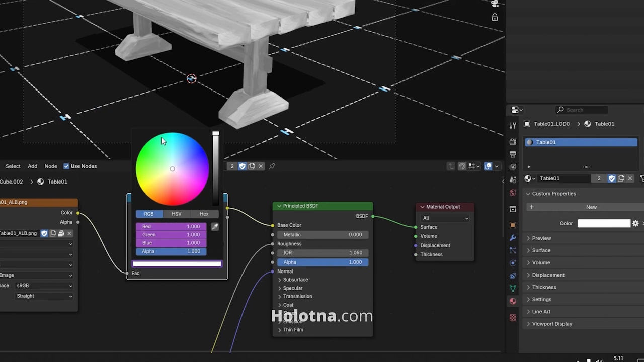Open the Object Data properties tab
644x362 pixels.
[513, 289]
